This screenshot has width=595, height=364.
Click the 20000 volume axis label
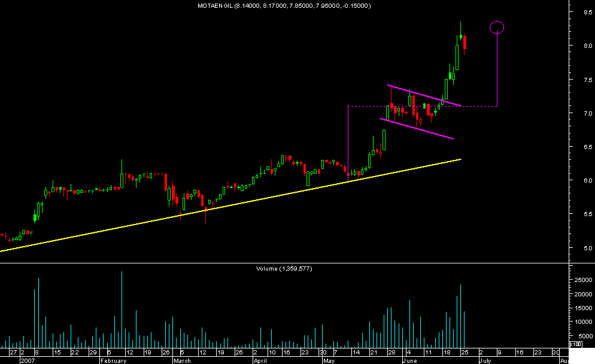[x=583, y=294]
